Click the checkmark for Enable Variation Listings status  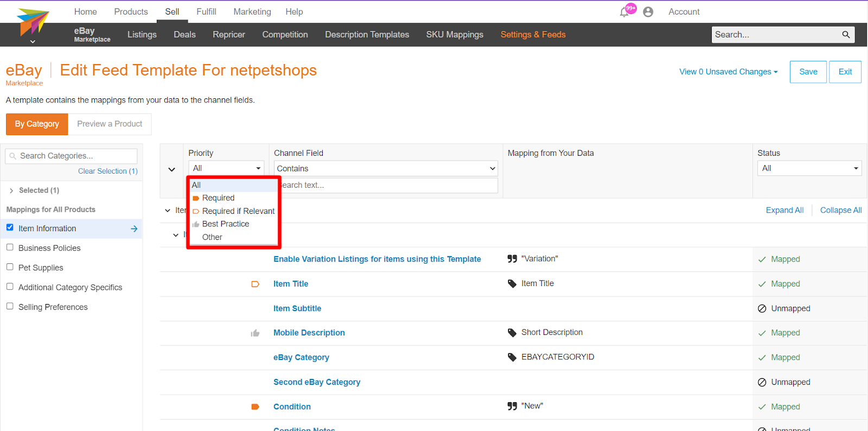pos(762,259)
